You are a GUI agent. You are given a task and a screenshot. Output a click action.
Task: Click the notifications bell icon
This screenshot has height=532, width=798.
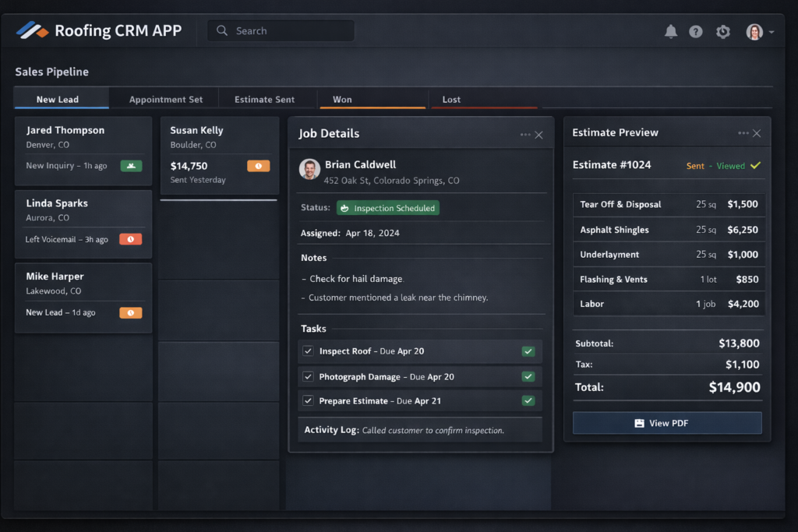[x=670, y=32]
